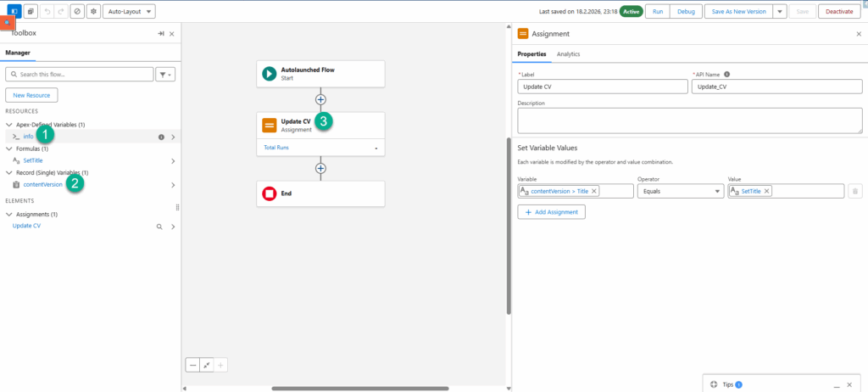The height and width of the screenshot is (392, 868).
Task: Pin the Toolbox panel with the arrow icon
Action: point(160,33)
